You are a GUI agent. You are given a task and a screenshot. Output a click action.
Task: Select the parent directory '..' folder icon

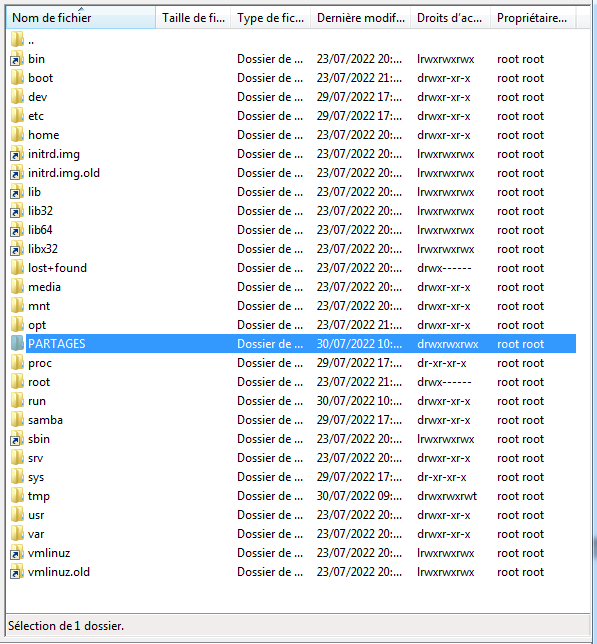pyautogui.click(x=17, y=40)
